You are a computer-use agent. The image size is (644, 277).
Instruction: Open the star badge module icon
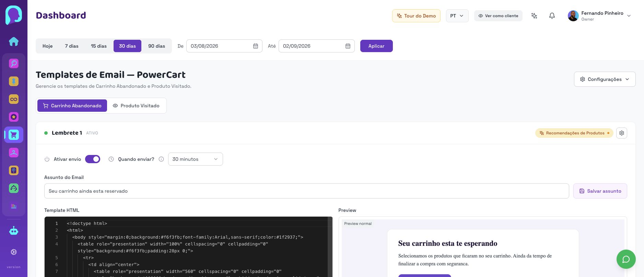coord(14,117)
